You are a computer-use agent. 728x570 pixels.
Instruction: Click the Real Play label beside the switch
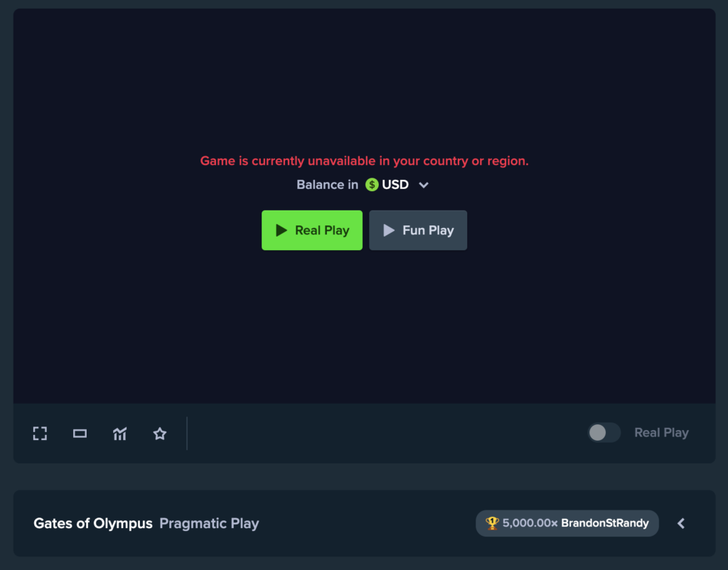[x=661, y=433]
